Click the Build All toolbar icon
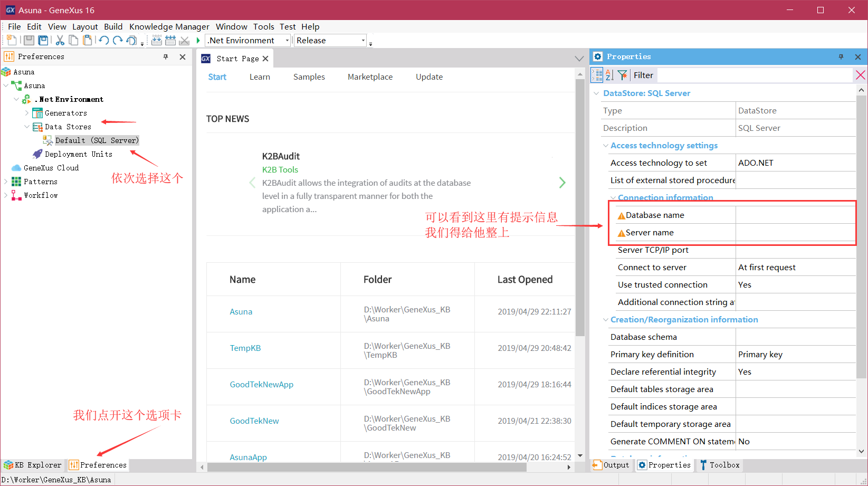This screenshot has width=868, height=486. [x=157, y=40]
